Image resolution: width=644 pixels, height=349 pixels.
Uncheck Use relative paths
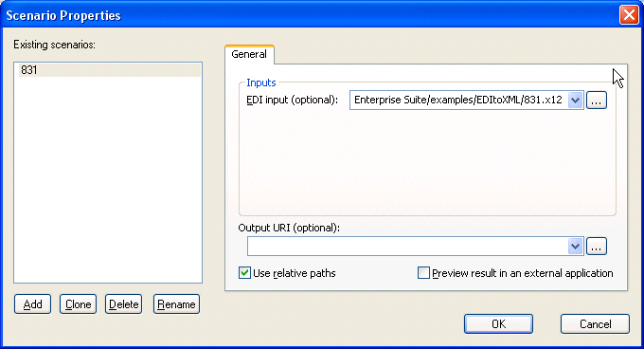click(244, 273)
